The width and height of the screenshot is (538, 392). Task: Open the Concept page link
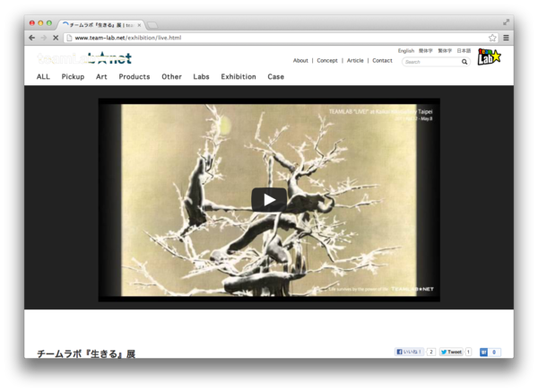[327, 60]
